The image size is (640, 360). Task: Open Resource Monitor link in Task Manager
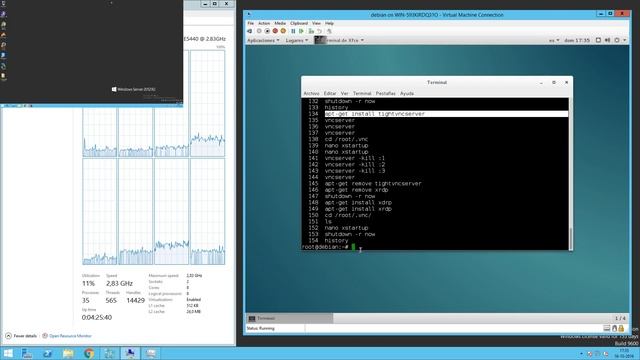[70, 336]
